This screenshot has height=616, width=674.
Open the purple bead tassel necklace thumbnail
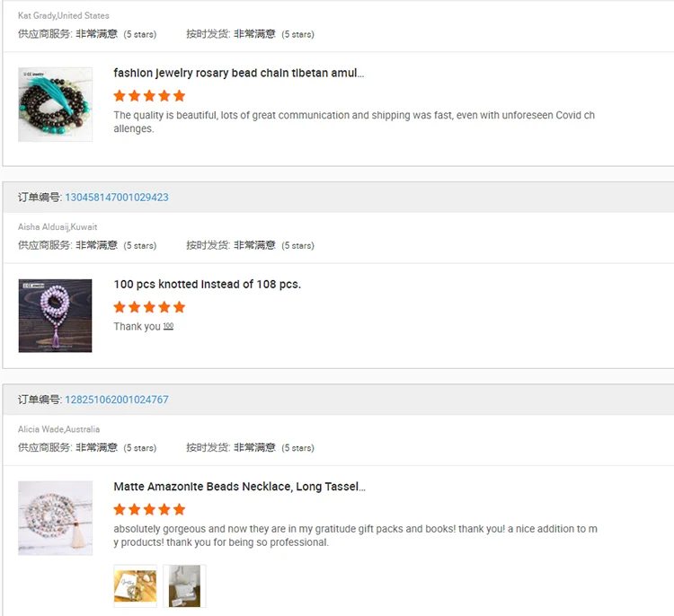coord(55,316)
